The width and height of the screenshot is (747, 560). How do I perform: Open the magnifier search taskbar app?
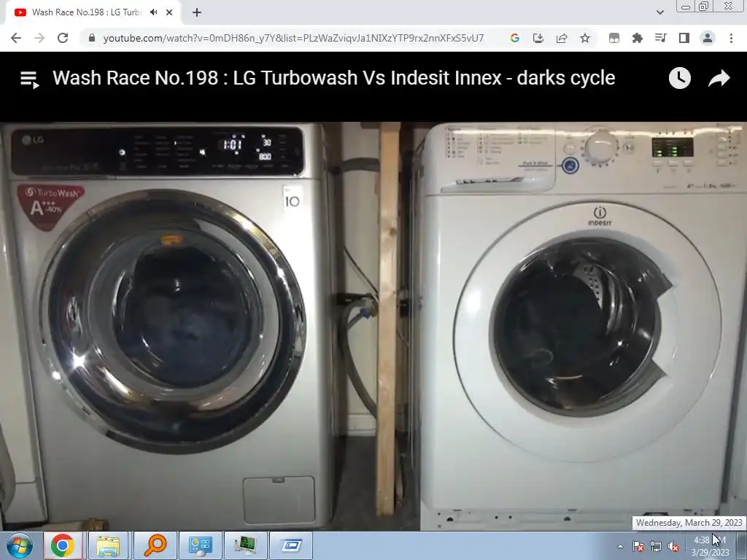[x=155, y=545]
